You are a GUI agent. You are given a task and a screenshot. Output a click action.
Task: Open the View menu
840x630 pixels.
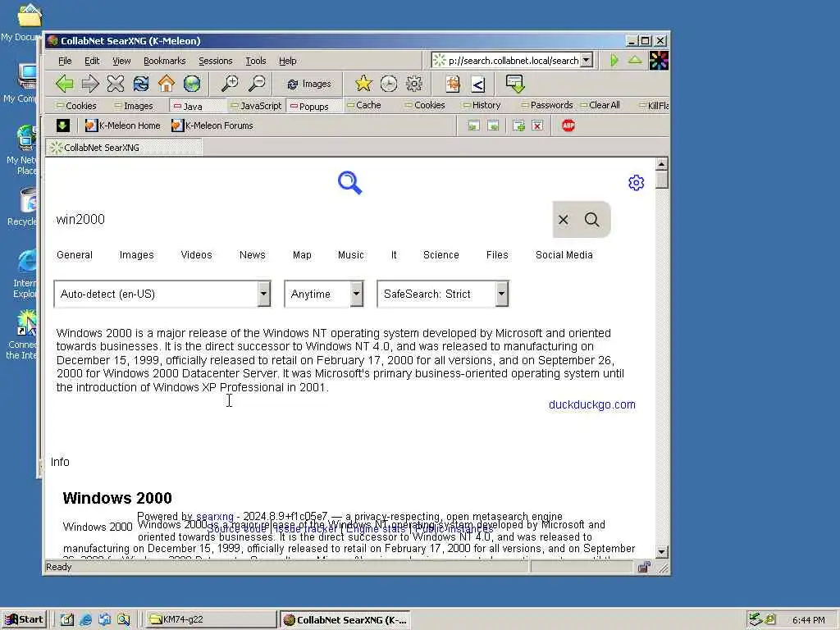(x=121, y=61)
